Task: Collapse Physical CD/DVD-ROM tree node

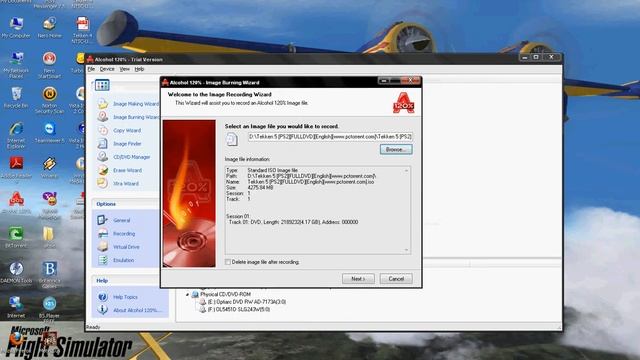Action: [x=188, y=294]
